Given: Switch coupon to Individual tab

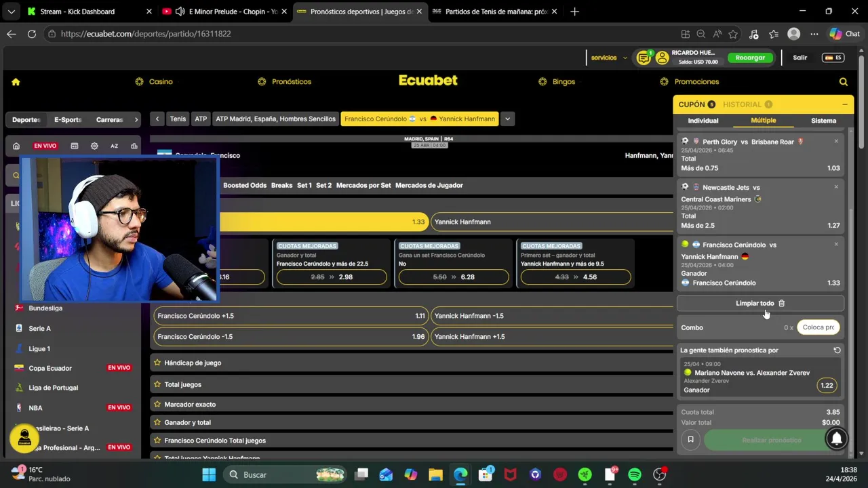Looking at the screenshot, I should tap(703, 121).
